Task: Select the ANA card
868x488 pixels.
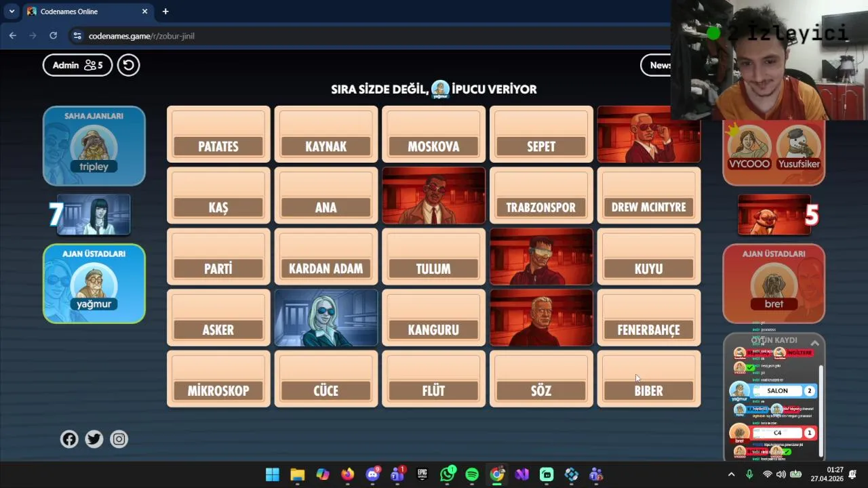Action: (326, 195)
